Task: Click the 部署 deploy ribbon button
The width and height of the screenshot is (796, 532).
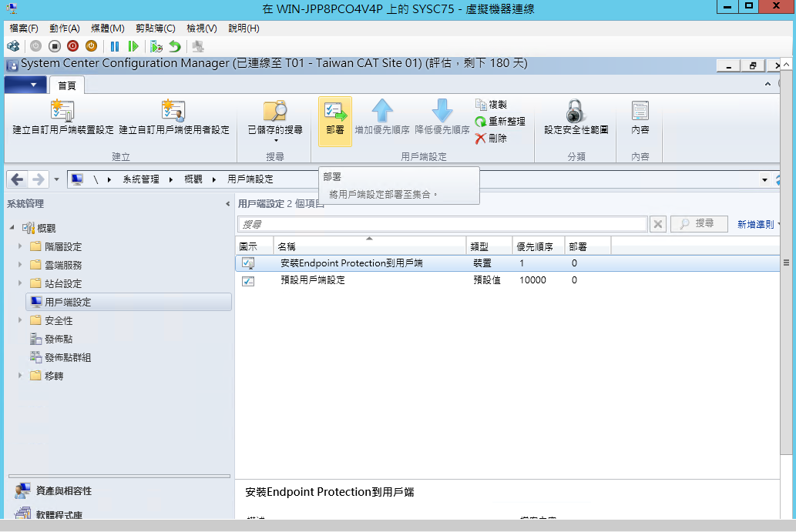Action: (335, 121)
